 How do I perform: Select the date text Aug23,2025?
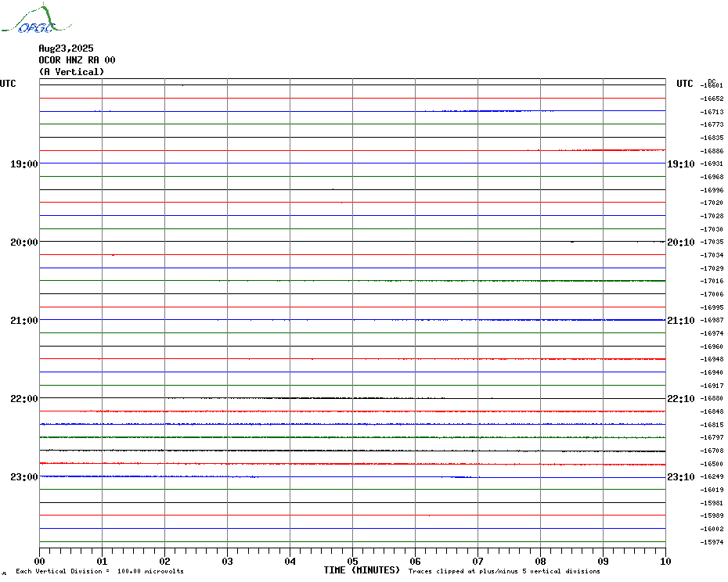coord(66,48)
